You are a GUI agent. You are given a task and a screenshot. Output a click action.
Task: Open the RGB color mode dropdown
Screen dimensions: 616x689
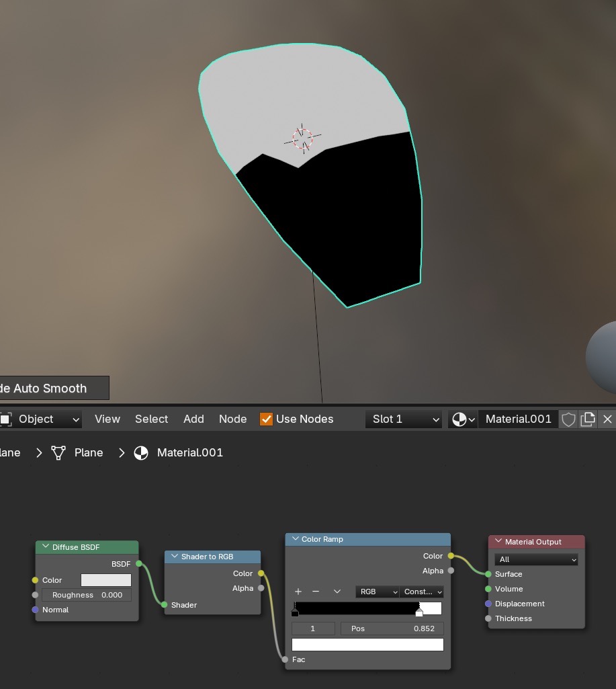377,592
